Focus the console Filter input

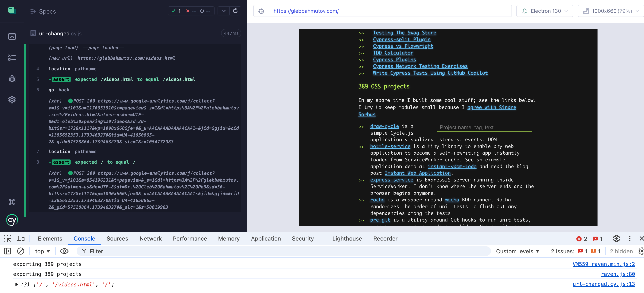284,251
